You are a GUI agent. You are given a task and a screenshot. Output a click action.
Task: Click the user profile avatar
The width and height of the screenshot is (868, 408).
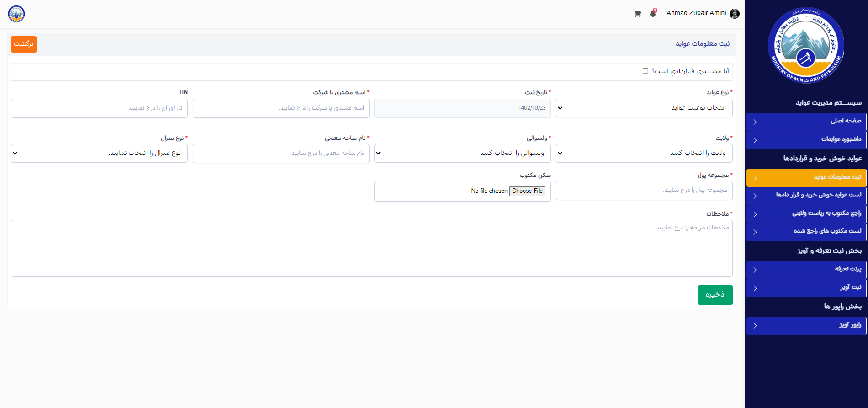pyautogui.click(x=734, y=14)
